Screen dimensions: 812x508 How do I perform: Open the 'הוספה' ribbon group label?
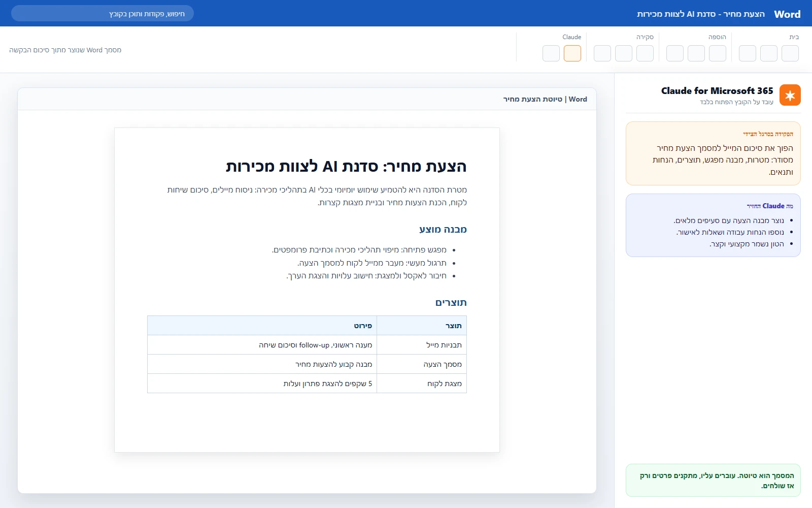[717, 37]
